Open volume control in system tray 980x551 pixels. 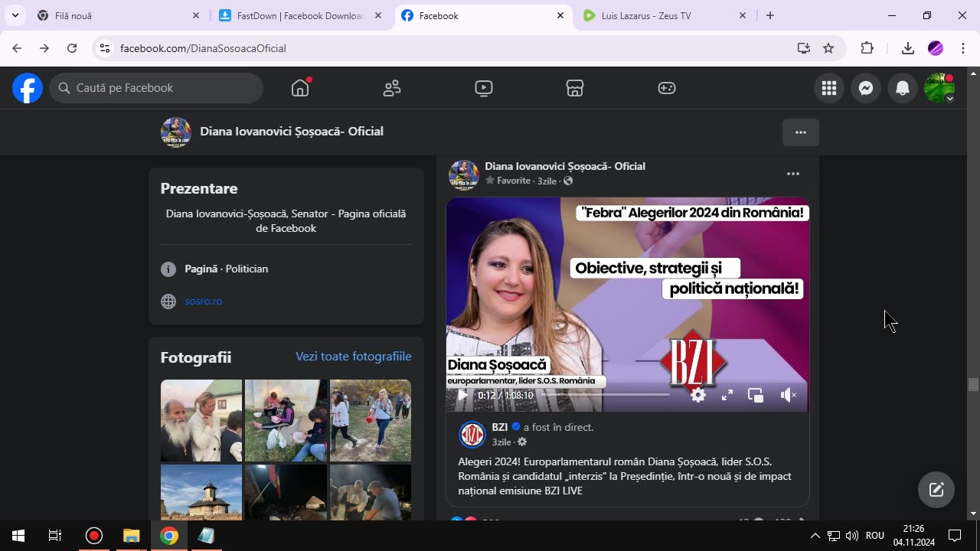851,536
